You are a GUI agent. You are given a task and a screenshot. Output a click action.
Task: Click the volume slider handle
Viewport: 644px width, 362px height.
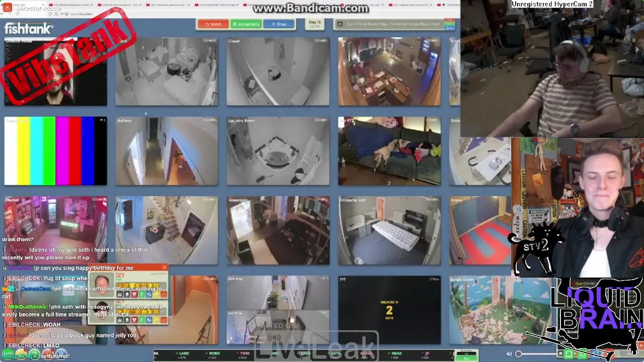[519, 354]
